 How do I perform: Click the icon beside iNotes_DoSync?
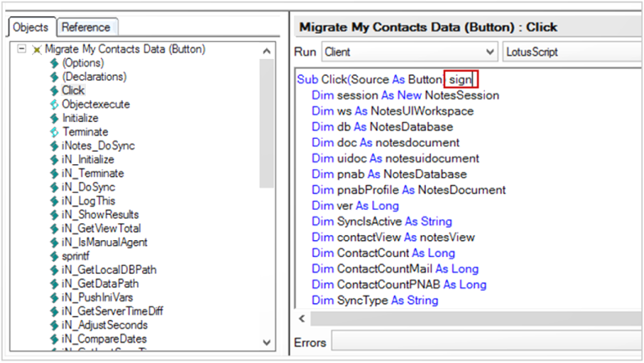(x=55, y=146)
